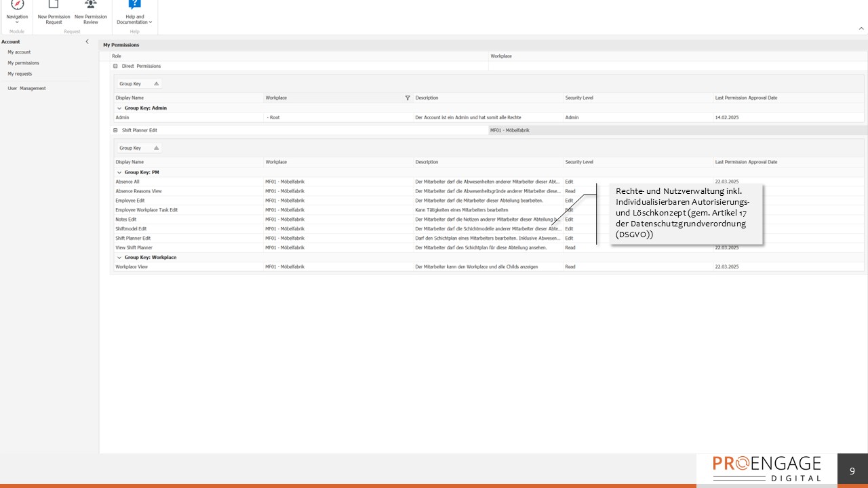Collapse the Group Key: Workplace group
Screen dimensions: 868x488
point(119,258)
